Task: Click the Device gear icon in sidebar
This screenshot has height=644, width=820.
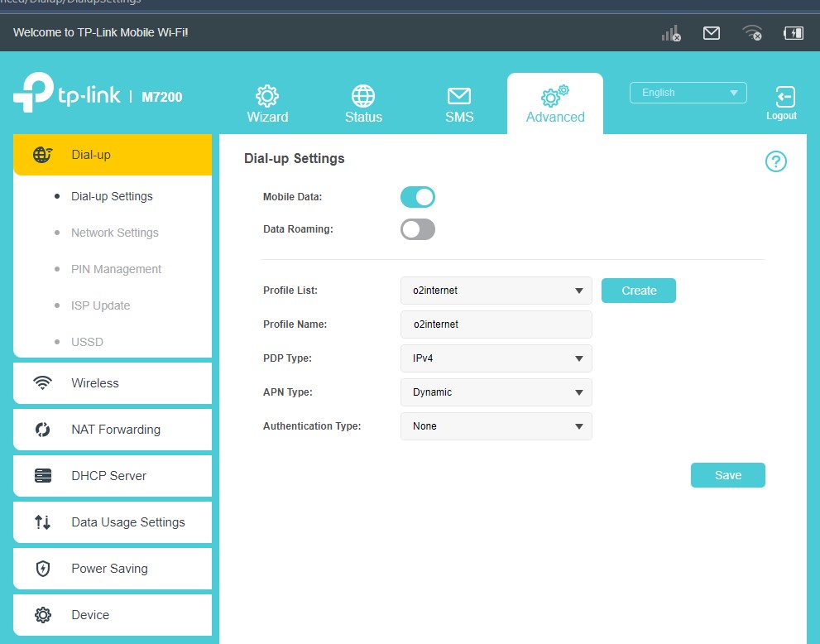Action: pos(43,615)
